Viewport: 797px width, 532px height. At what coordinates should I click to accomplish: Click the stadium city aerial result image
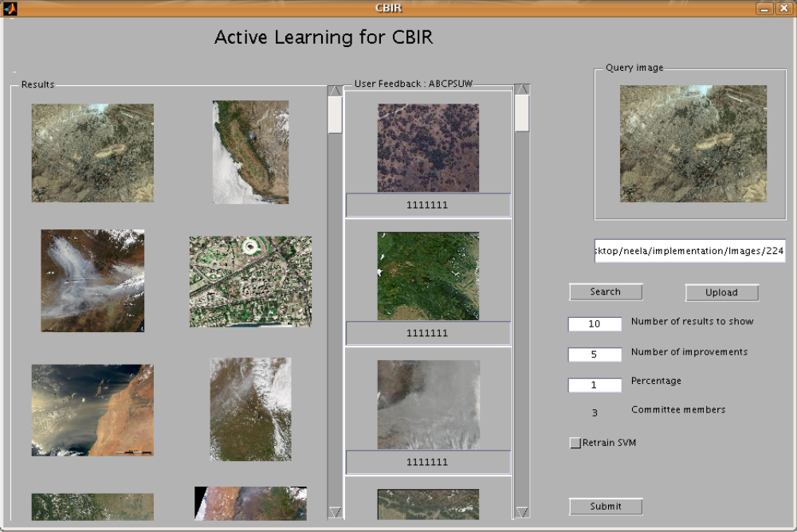point(250,281)
